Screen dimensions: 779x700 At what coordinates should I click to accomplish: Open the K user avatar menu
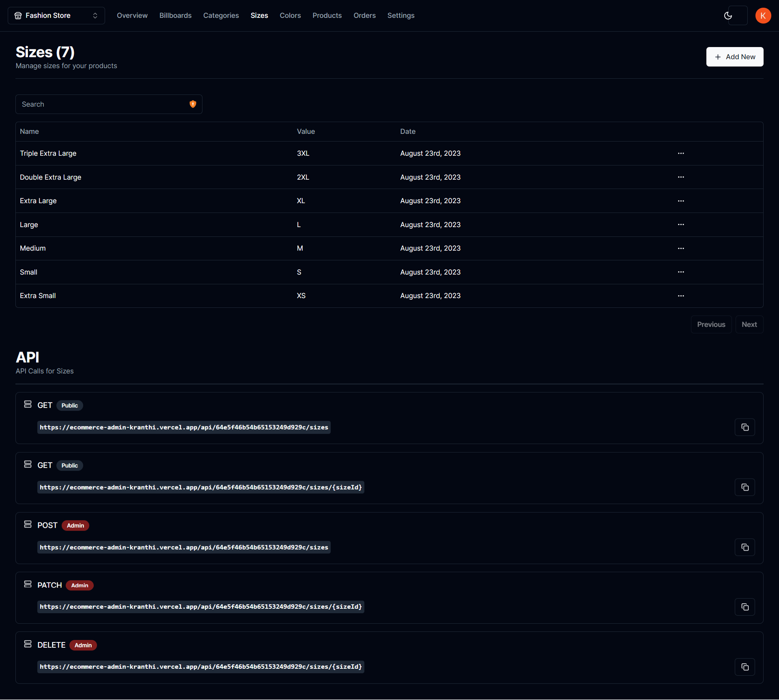[763, 15]
